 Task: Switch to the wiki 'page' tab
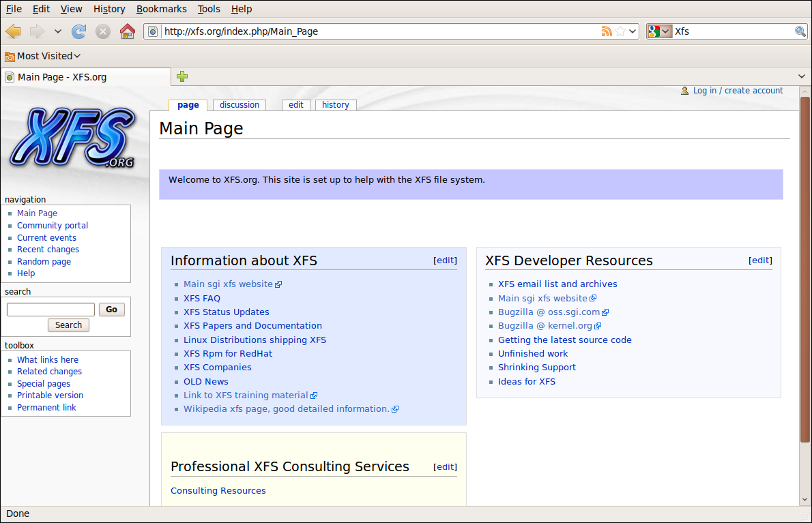188,105
